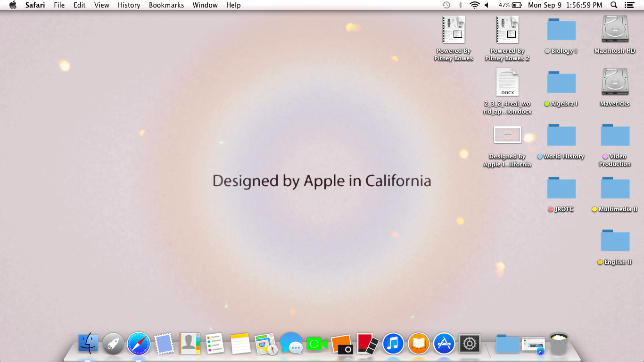The width and height of the screenshot is (644, 362).
Task: Select the English II folder
Action: (x=615, y=240)
